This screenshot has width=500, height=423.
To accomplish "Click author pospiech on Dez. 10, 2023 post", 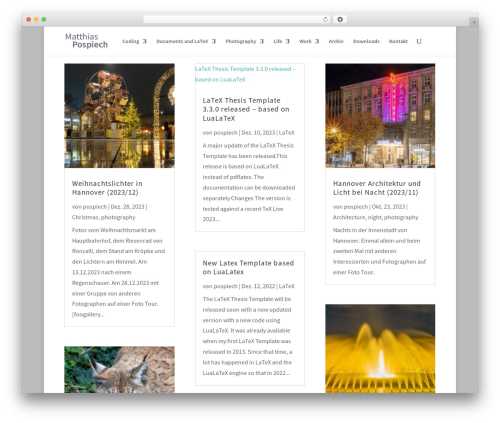I will point(225,133).
